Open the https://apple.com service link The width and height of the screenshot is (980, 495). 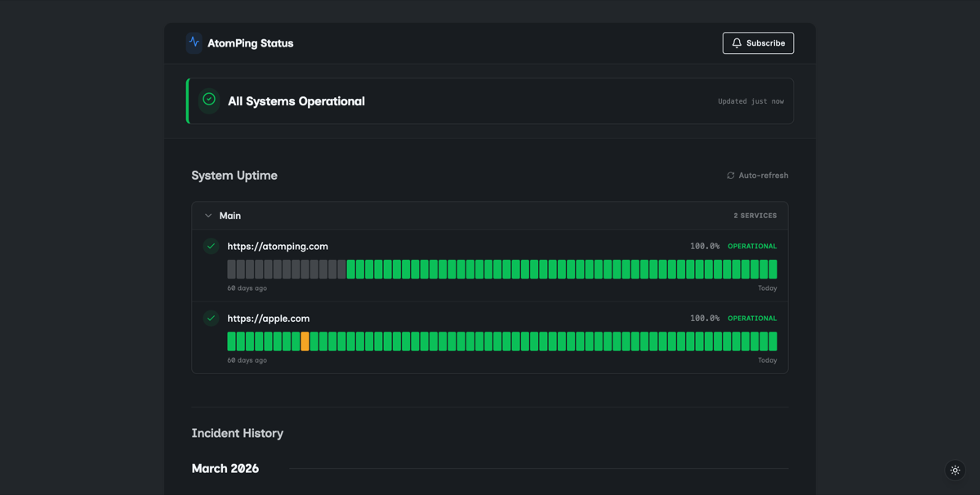click(x=269, y=318)
